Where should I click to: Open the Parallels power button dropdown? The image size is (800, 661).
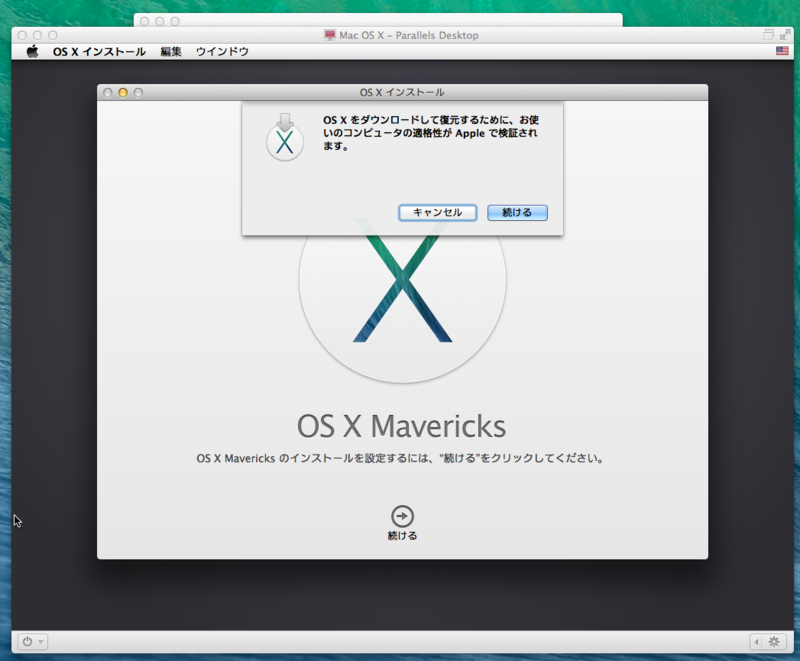[33, 642]
